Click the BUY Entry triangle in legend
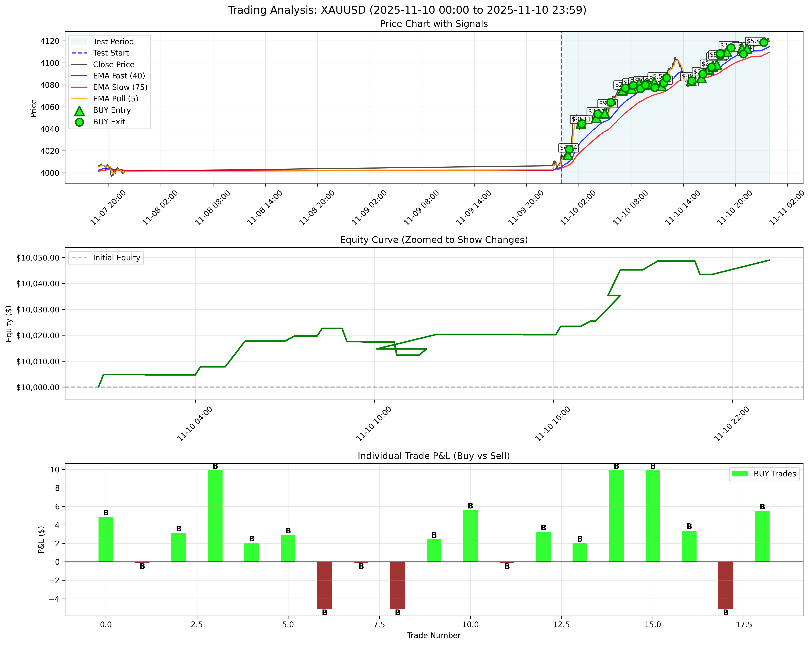Image resolution: width=812 pixels, height=645 pixels. click(x=79, y=111)
